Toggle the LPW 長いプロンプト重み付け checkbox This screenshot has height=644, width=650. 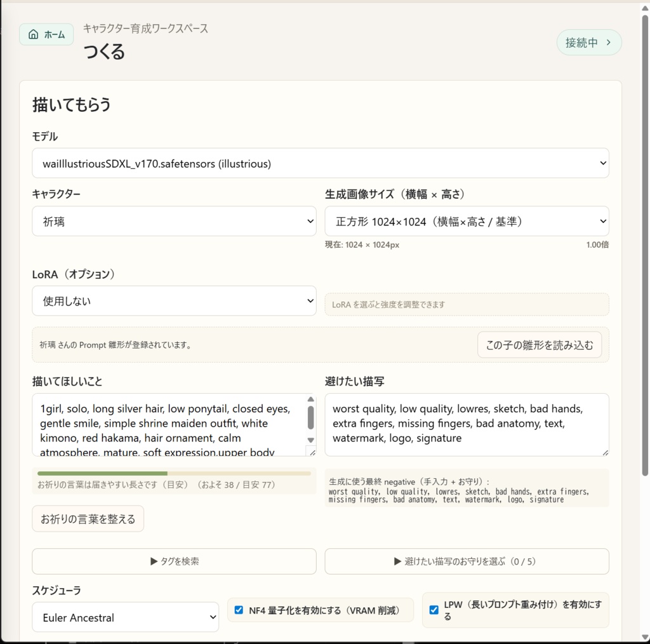[434, 610]
